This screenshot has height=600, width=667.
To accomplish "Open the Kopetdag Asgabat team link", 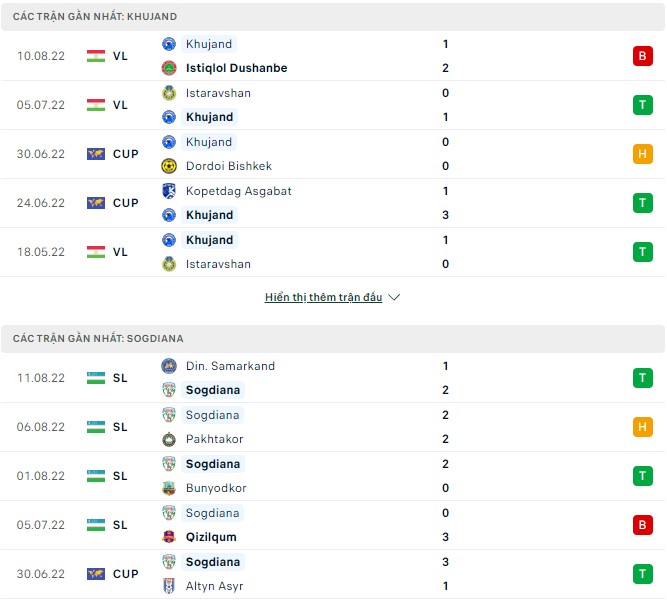I will pyautogui.click(x=239, y=191).
